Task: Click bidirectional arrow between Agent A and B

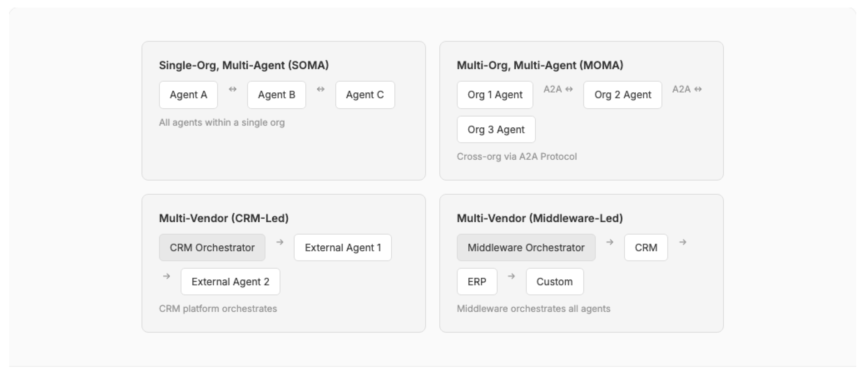Action: 232,89
